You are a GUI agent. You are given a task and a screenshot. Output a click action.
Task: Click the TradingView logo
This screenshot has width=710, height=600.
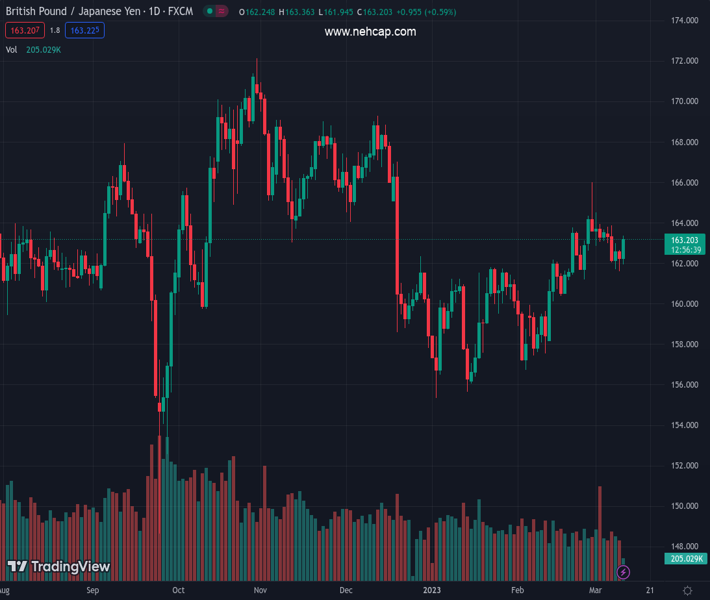[59, 567]
